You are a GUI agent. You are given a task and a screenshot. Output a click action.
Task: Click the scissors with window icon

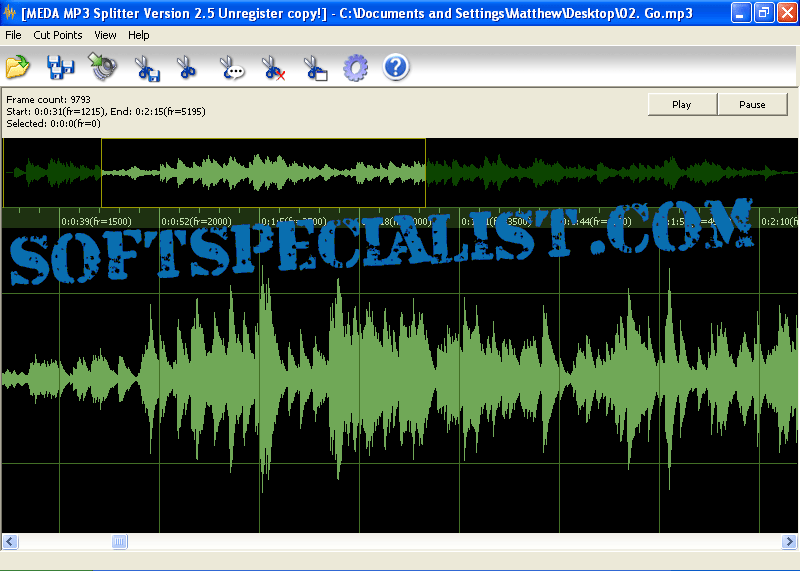[315, 68]
